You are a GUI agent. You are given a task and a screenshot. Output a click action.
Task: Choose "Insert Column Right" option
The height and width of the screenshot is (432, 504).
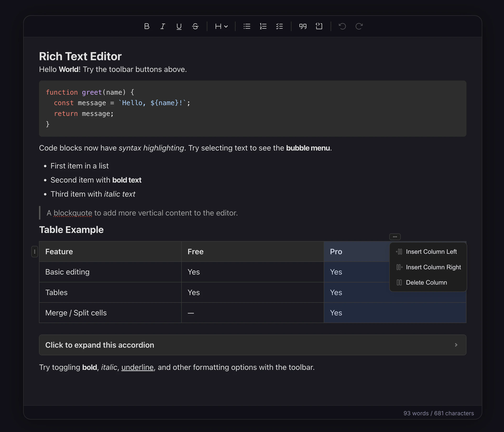click(x=433, y=267)
